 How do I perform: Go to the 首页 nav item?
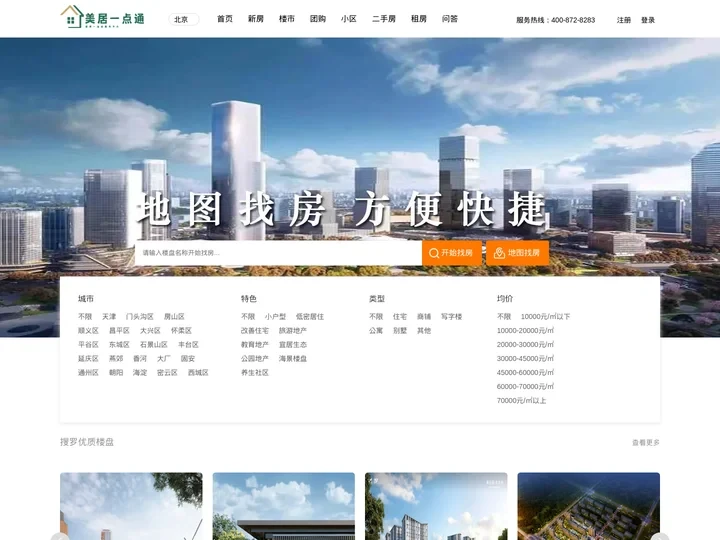tap(225, 19)
